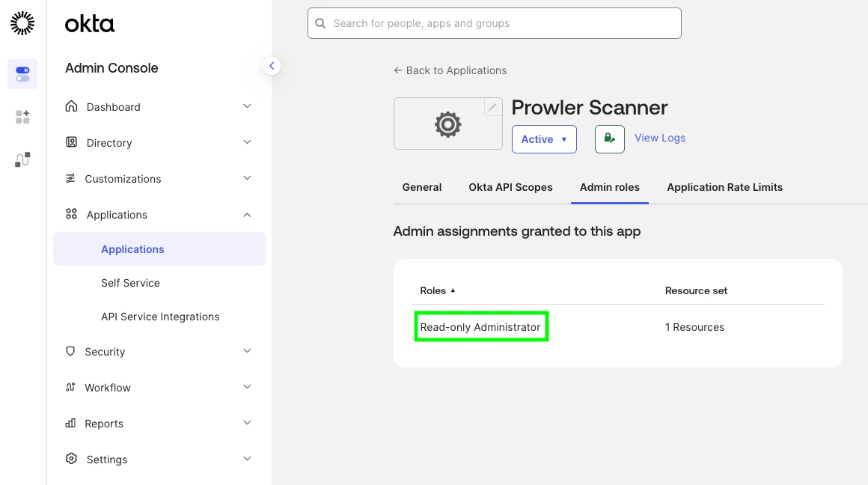Click the Applications four-circles icon

click(71, 214)
